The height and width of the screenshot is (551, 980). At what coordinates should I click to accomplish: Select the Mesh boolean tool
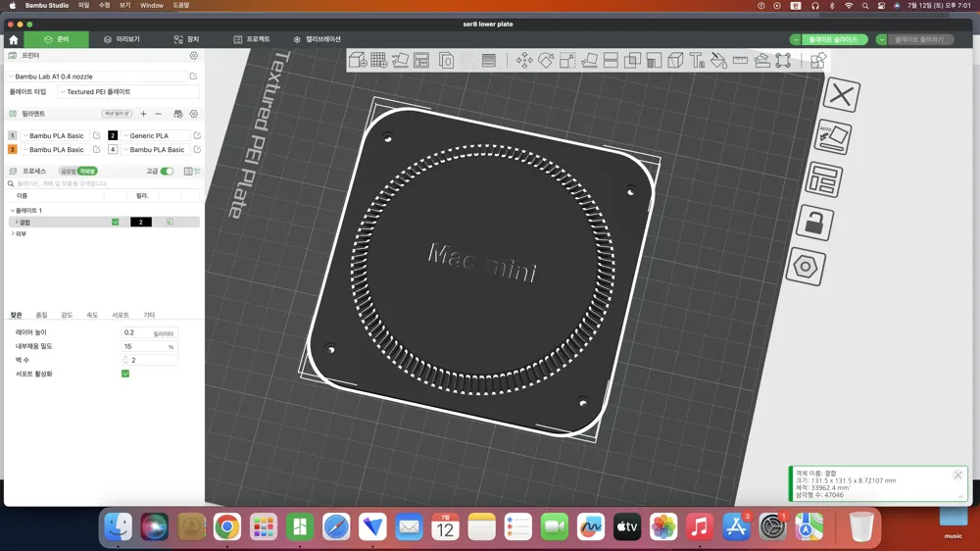click(x=632, y=60)
